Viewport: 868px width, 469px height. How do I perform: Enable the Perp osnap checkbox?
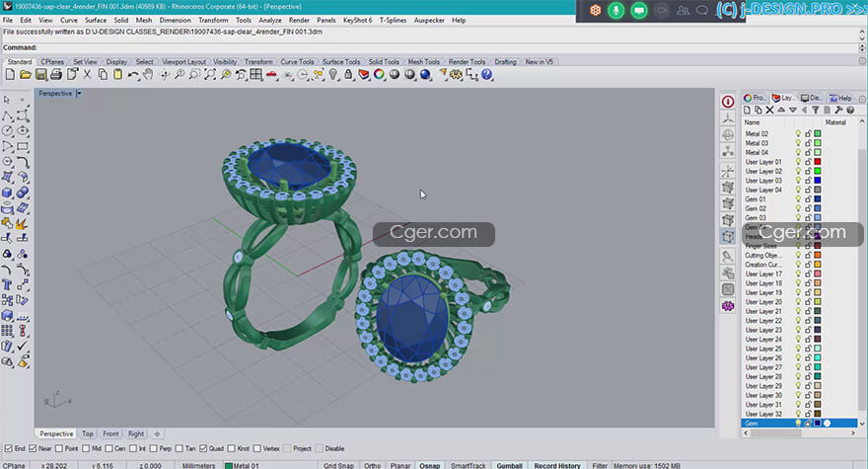point(153,448)
